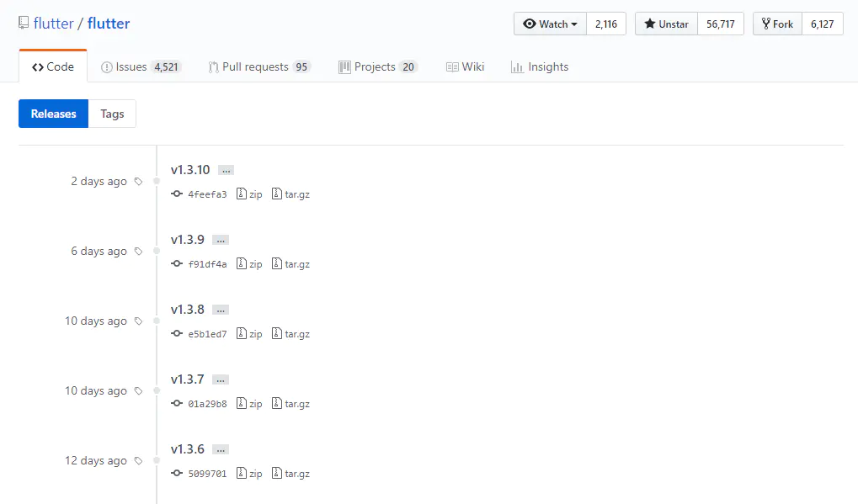The height and width of the screenshot is (504, 858).
Task: Expand the v1.3.9 ellipsis details
Action: 221,240
